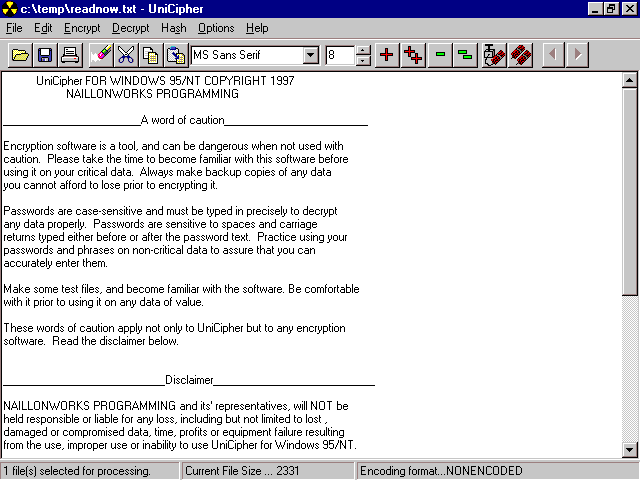The image size is (640, 480).
Task: Click the single red plus icon
Action: tap(387, 55)
